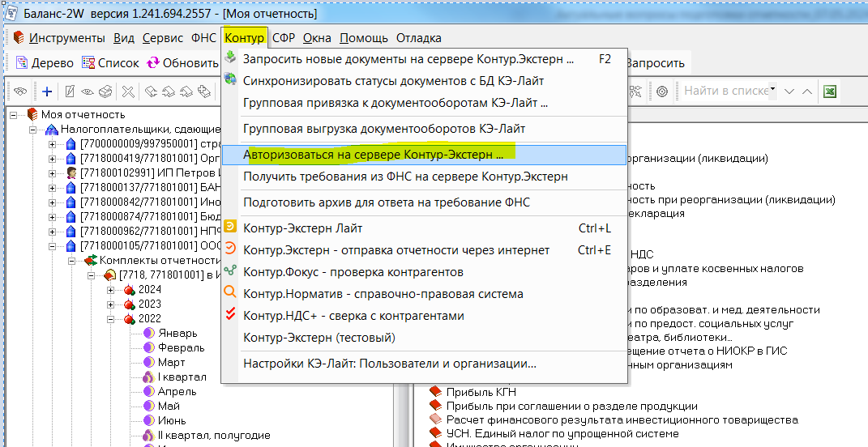Expand the 2024 year node
The height and width of the screenshot is (447, 868).
[111, 289]
